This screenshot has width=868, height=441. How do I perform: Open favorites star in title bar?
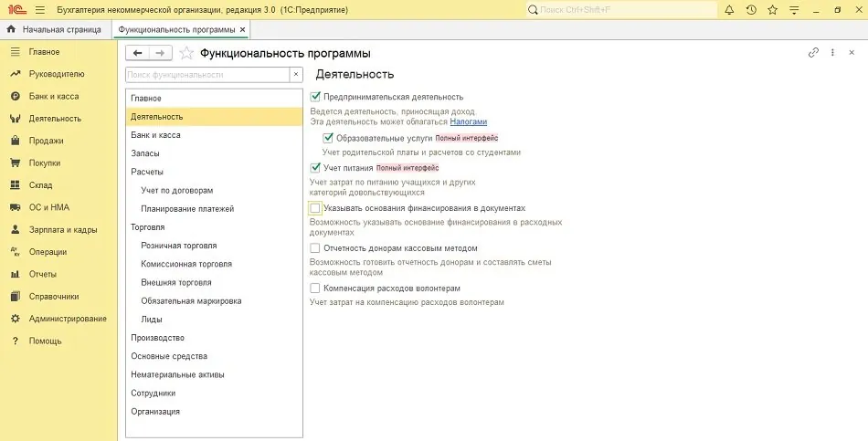tap(773, 10)
